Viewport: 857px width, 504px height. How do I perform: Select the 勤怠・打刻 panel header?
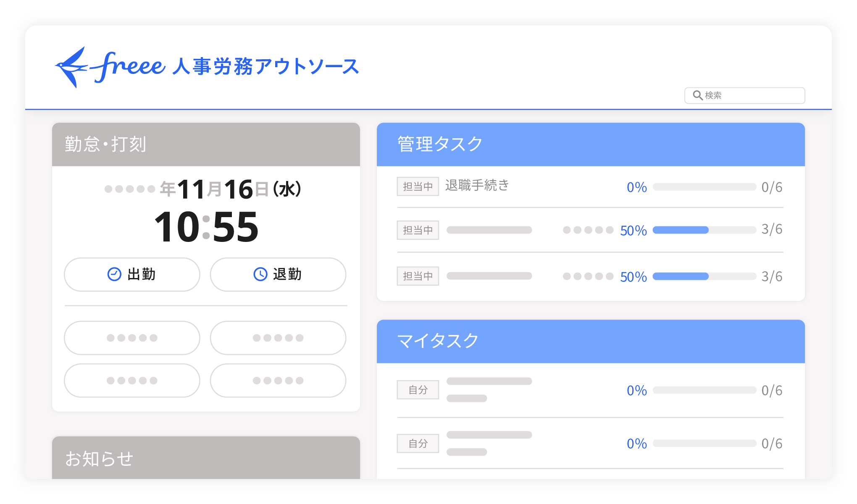point(206,144)
